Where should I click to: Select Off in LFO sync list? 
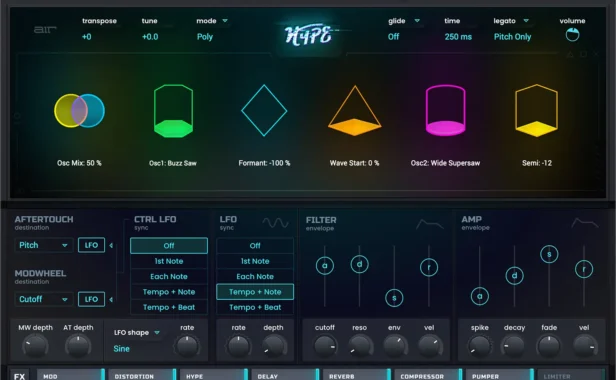point(255,246)
